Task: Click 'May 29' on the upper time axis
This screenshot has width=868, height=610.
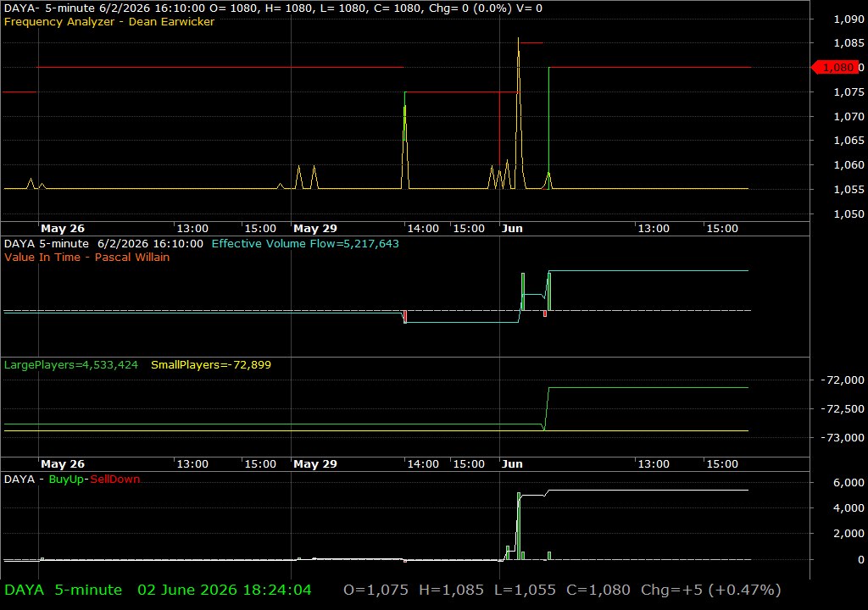Action: 315,229
